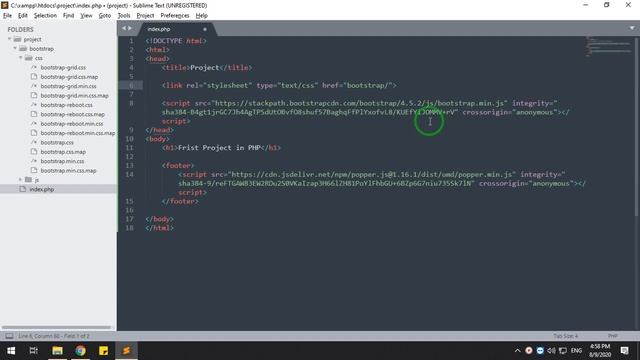Open bootstrap-grid.min.css file

69,86
